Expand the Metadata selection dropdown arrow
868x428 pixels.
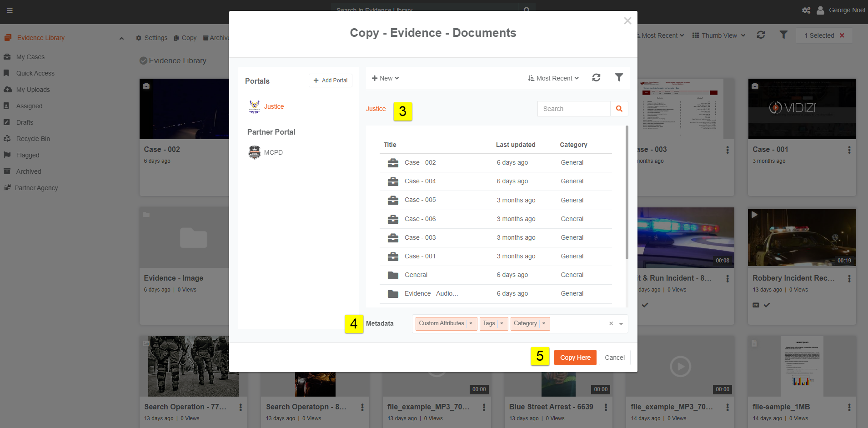coord(621,324)
